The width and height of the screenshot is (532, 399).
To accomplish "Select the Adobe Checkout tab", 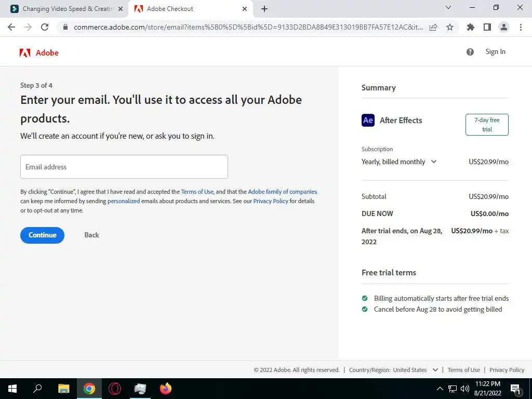I will pos(190,9).
